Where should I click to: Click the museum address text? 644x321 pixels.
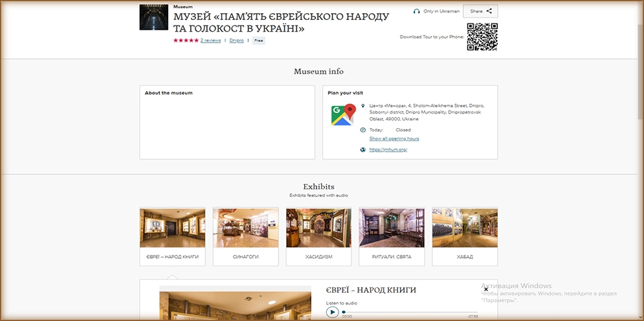[x=427, y=112]
